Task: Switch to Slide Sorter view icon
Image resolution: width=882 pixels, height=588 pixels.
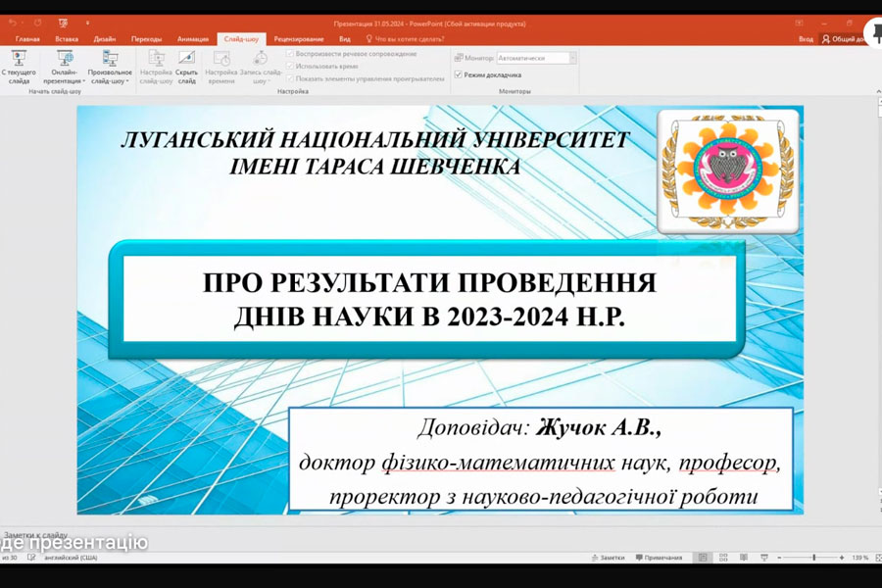Action: click(x=723, y=558)
